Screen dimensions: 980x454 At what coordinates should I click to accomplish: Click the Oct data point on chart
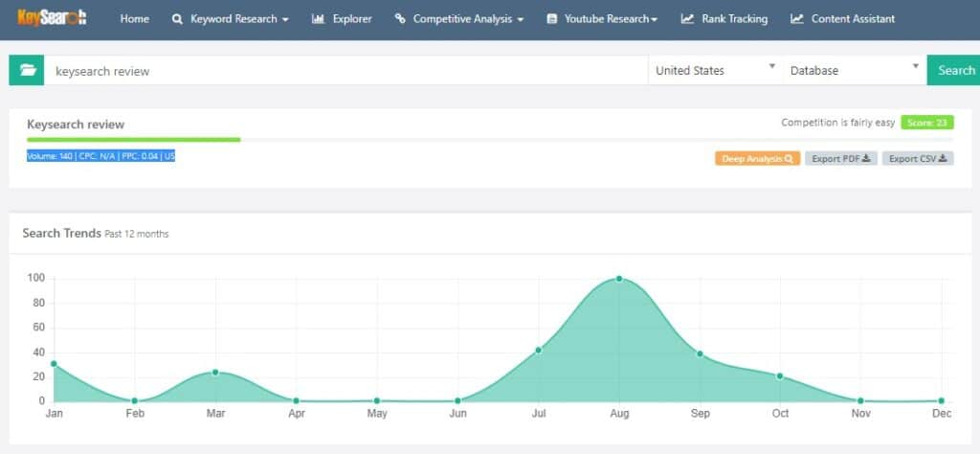tap(779, 376)
